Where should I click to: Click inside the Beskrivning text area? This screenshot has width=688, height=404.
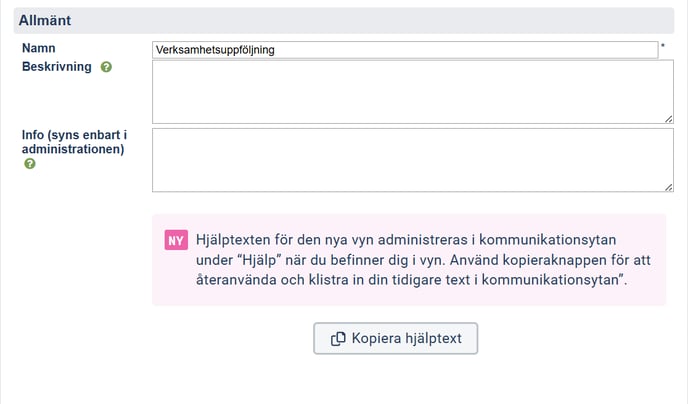point(412,92)
